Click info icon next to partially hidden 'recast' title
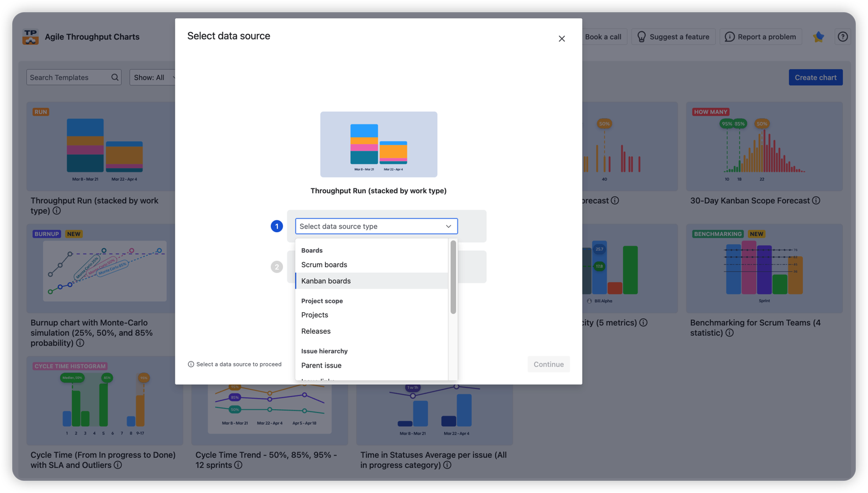This screenshot has width=868, height=493. pyautogui.click(x=615, y=201)
